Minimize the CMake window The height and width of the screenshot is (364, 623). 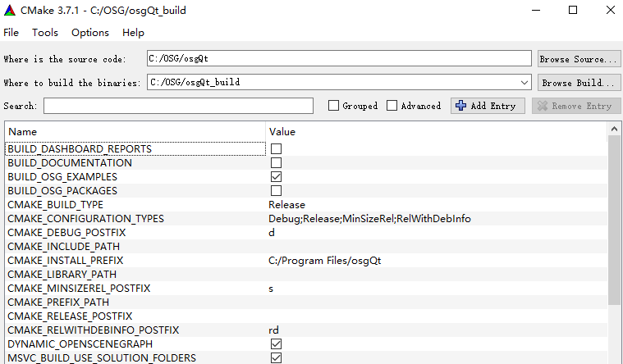[x=536, y=11]
